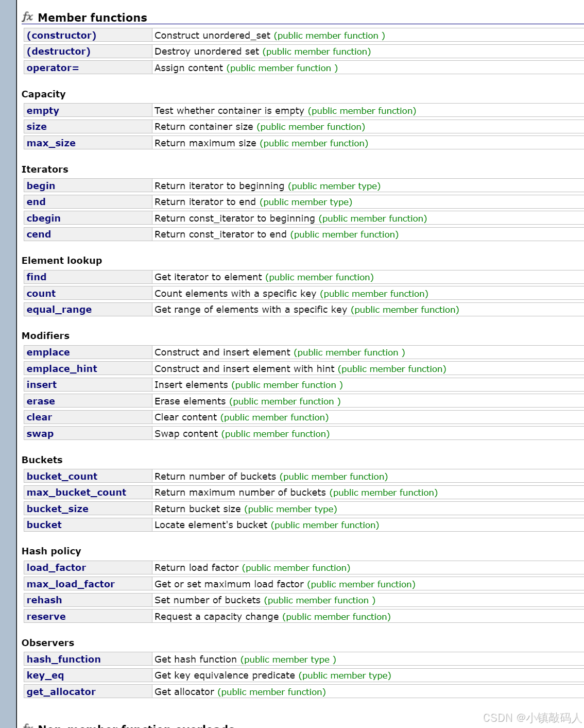Follow the swap link
Viewport: 584px width, 728px height.
pos(40,434)
